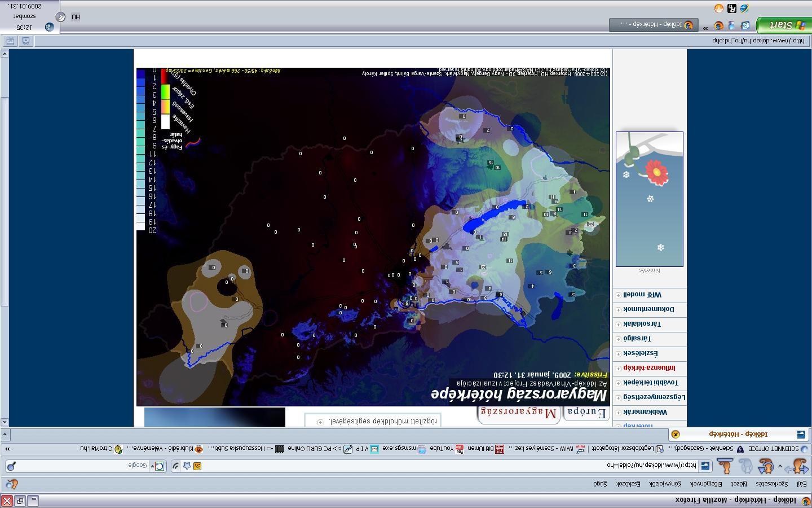Click Show Desktop quick launch icon

tap(745, 25)
